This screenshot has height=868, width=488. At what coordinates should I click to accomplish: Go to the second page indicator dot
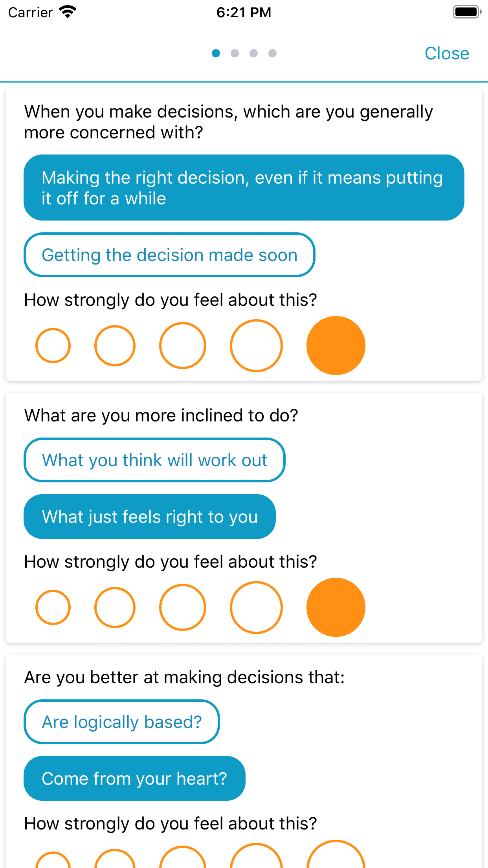(235, 53)
